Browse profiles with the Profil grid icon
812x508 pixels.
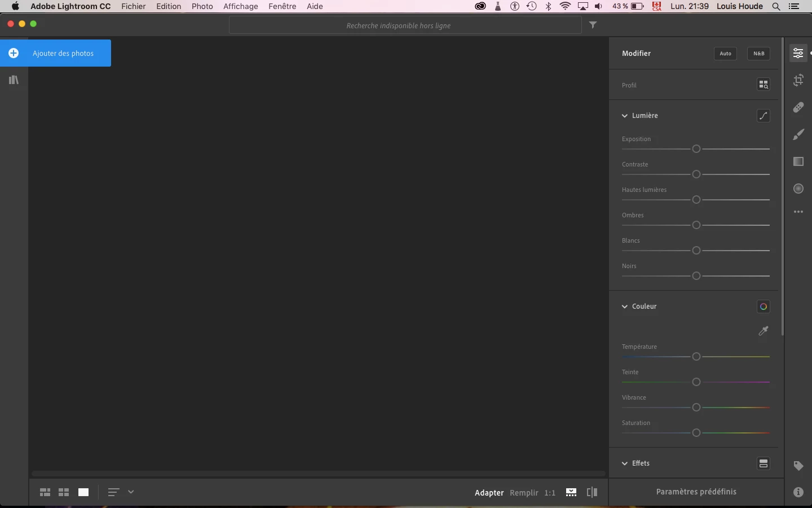[x=764, y=85]
